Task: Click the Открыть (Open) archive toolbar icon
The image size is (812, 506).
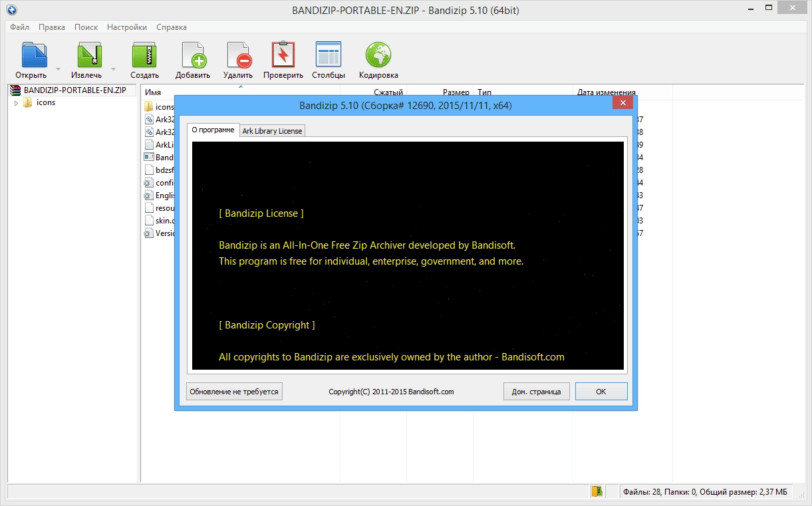Action: [34, 55]
